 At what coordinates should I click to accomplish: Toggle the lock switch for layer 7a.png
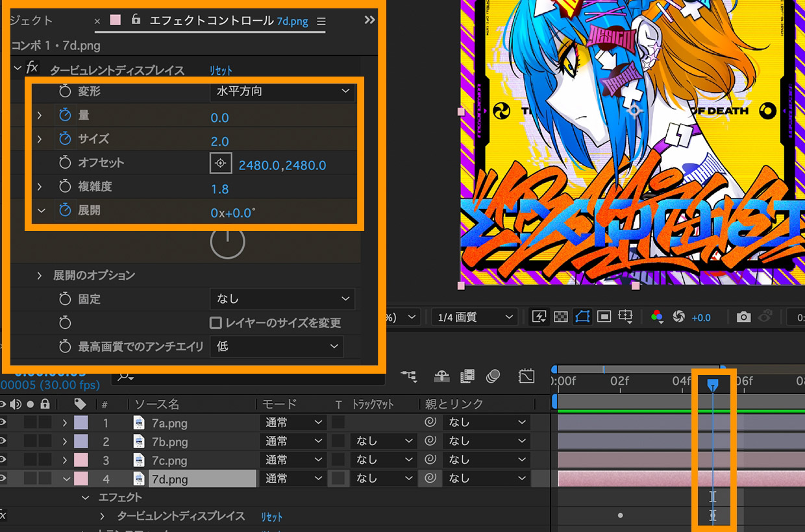click(44, 422)
